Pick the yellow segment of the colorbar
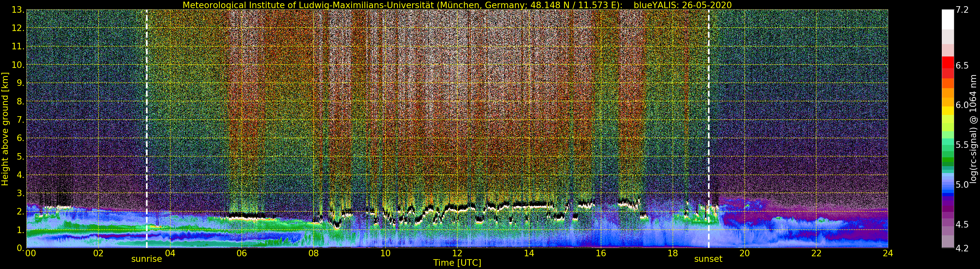This screenshot has width=980, height=269. click(x=948, y=110)
